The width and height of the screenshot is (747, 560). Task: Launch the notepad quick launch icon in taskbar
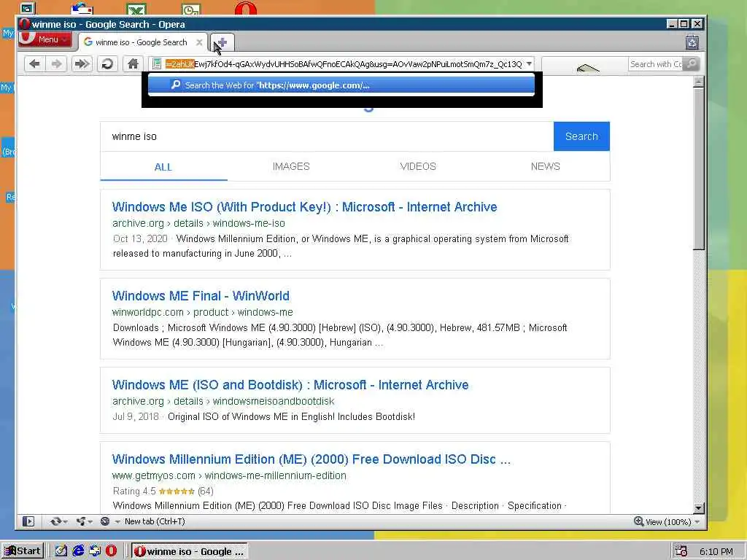(x=61, y=551)
